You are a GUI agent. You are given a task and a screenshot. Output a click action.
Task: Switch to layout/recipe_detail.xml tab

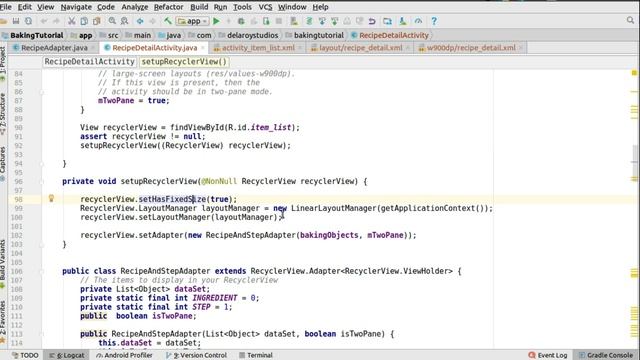click(361, 48)
